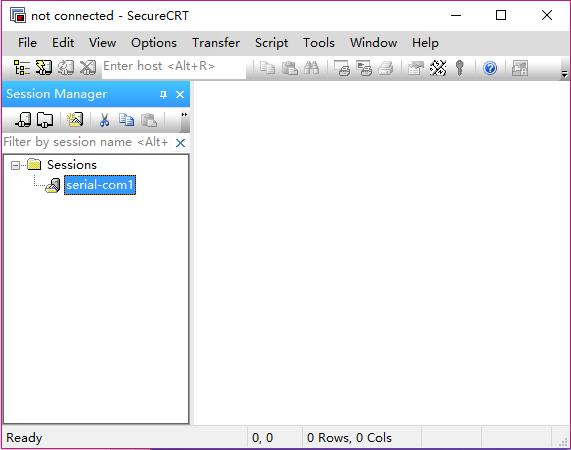Click the Public Key Assistant key icon
The width and height of the screenshot is (571, 450).
(x=460, y=68)
